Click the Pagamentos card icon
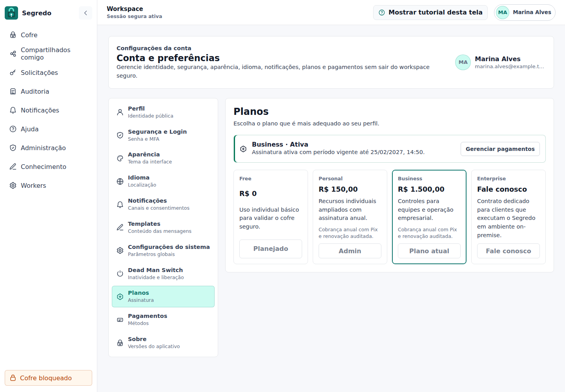565x392 pixels. [x=120, y=319]
